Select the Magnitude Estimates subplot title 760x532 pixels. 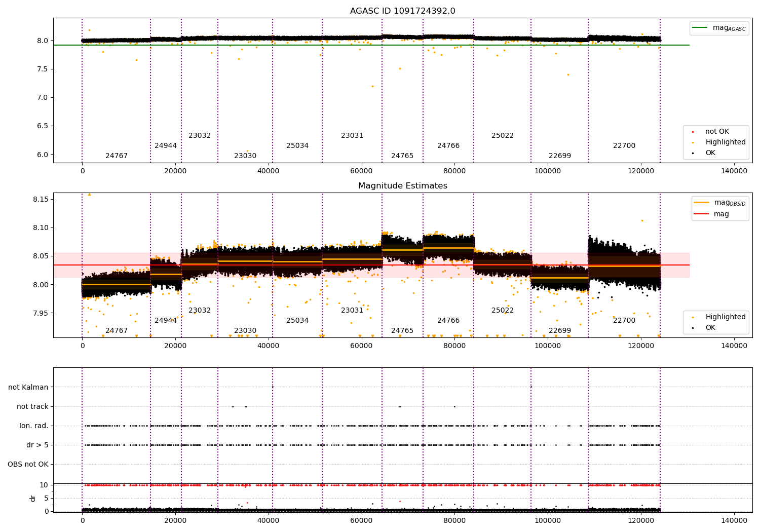pos(402,186)
